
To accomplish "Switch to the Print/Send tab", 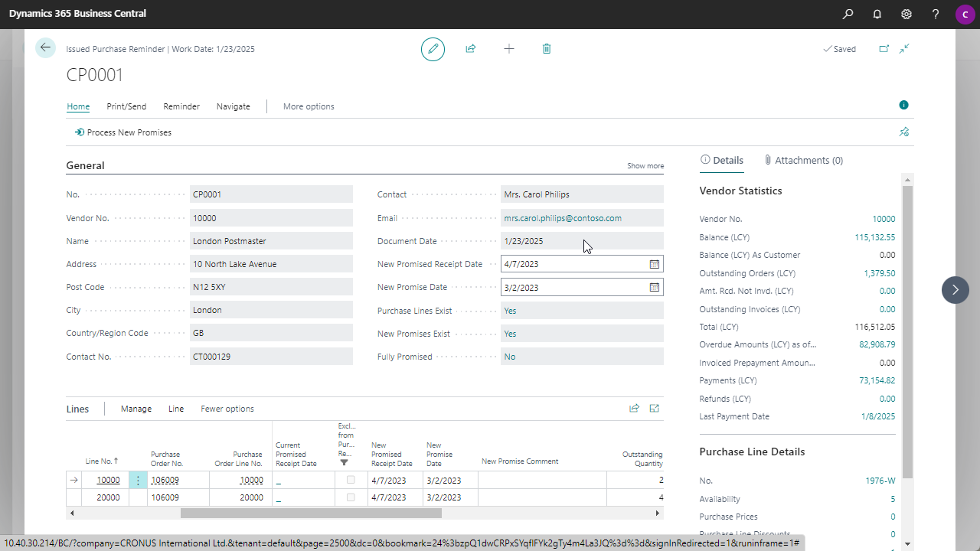I will point(126,106).
